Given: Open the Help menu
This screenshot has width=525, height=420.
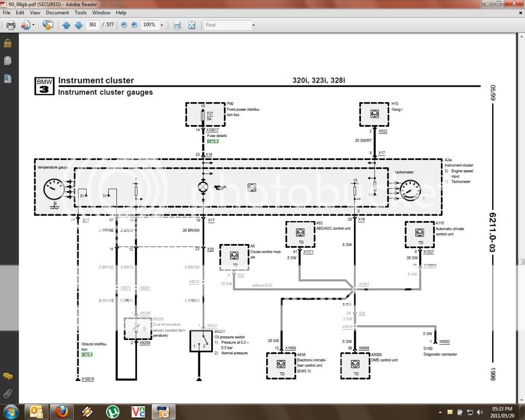Looking at the screenshot, I should (x=121, y=12).
